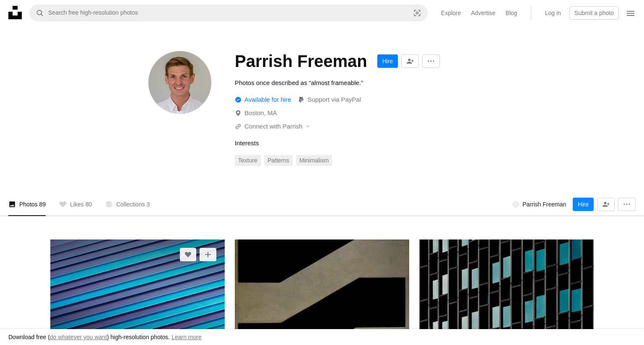Switch to the Collections 3 tab
The width and height of the screenshot is (644, 345).
(x=127, y=204)
